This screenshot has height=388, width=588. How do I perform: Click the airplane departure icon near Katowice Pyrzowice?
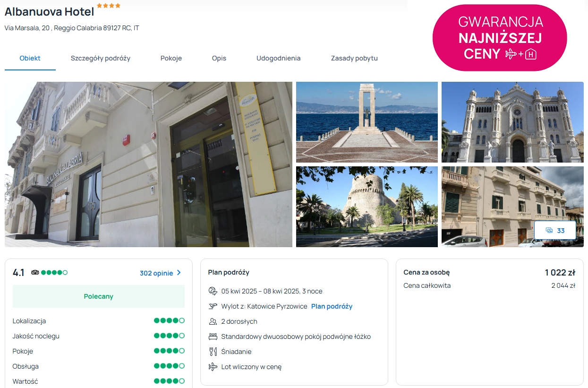213,306
